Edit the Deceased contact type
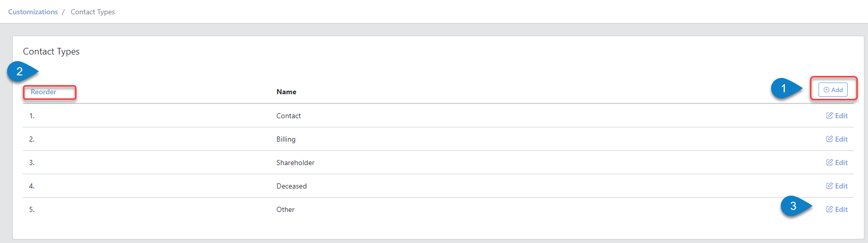 837,186
